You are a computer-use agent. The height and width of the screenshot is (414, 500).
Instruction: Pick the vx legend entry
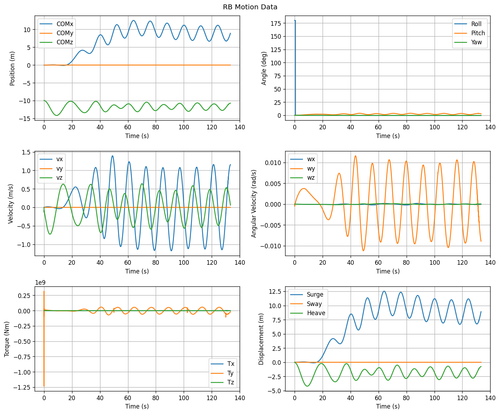[x=51, y=159]
